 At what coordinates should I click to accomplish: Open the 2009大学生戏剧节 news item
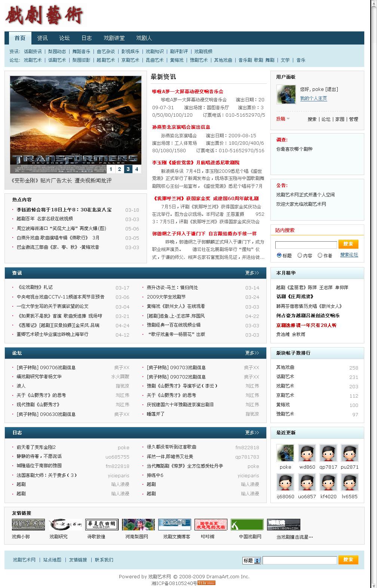(x=166, y=297)
